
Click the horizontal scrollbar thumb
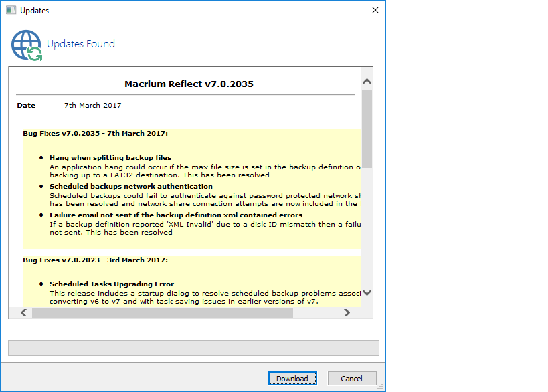(x=163, y=312)
